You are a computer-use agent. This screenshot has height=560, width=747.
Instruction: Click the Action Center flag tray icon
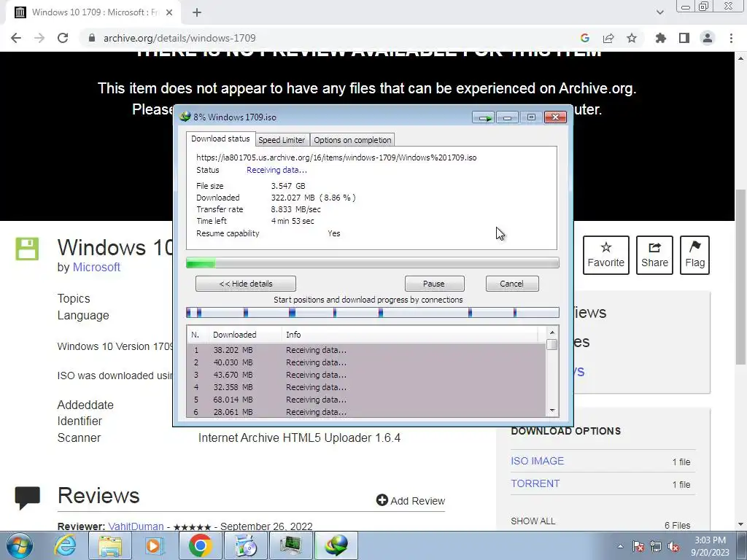pos(638,546)
